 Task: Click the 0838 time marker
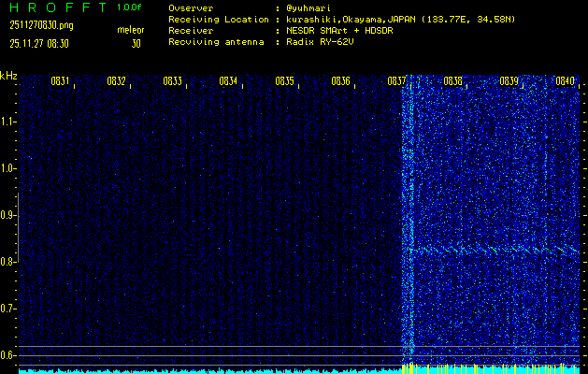[452, 81]
